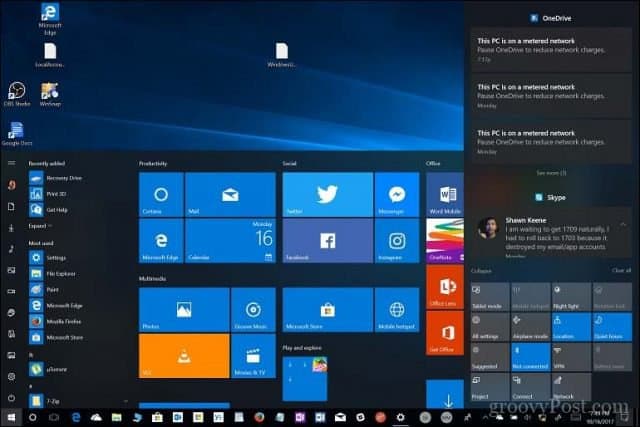Open the Office Lens tile
Image resolution: width=640 pixels, height=427 pixels.
445,287
